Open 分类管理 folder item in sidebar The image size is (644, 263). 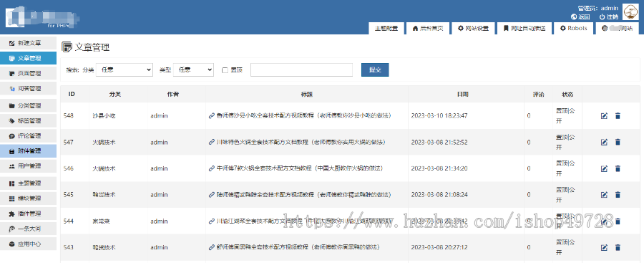pyautogui.click(x=29, y=106)
